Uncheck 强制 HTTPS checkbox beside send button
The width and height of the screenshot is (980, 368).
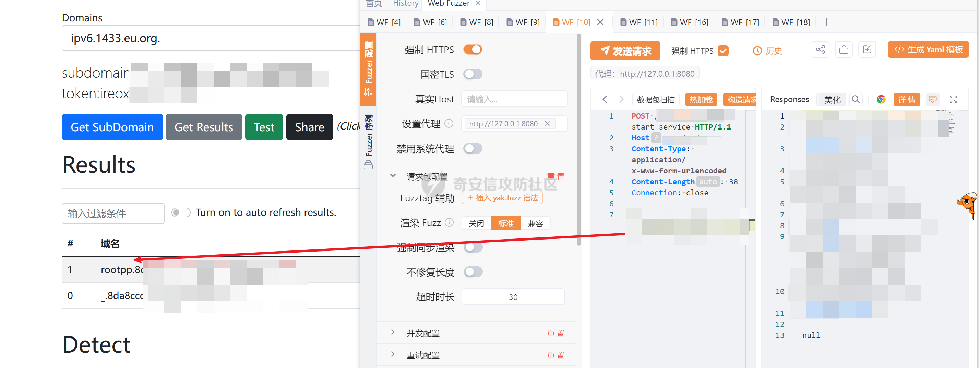point(723,51)
